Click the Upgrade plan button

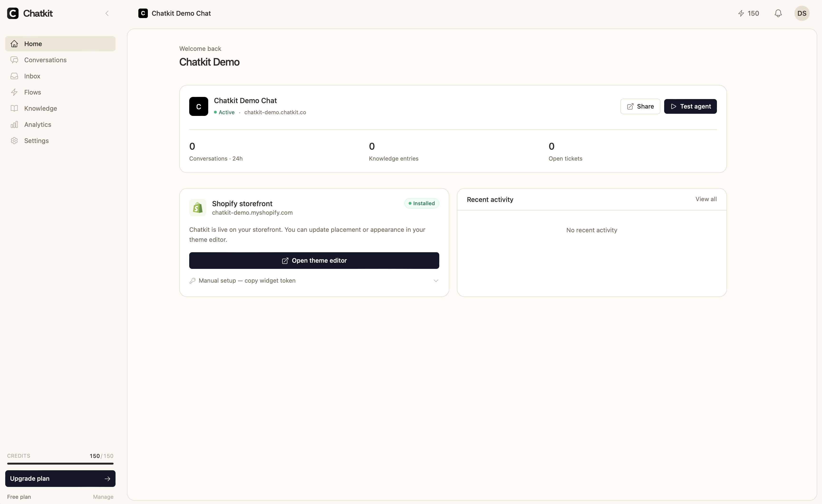tap(60, 479)
